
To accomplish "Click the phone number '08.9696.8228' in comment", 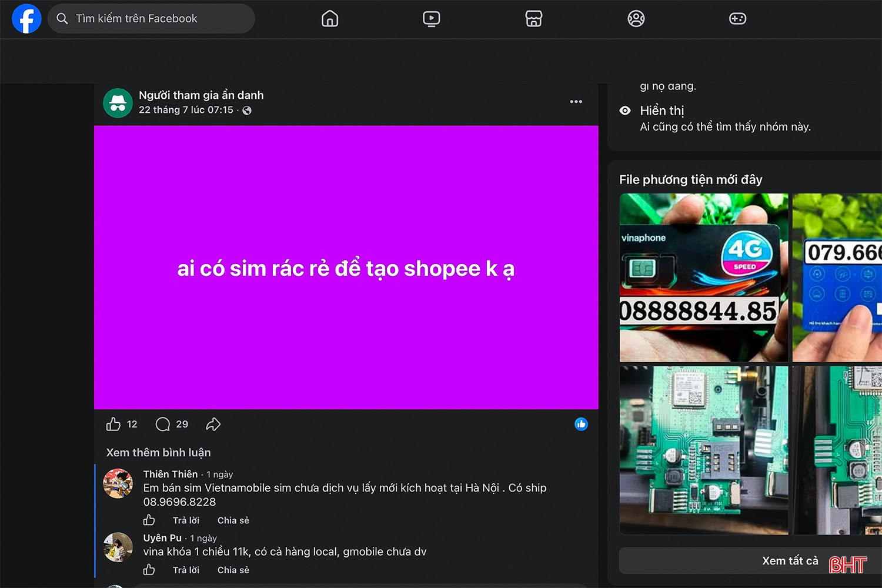I will (x=179, y=502).
